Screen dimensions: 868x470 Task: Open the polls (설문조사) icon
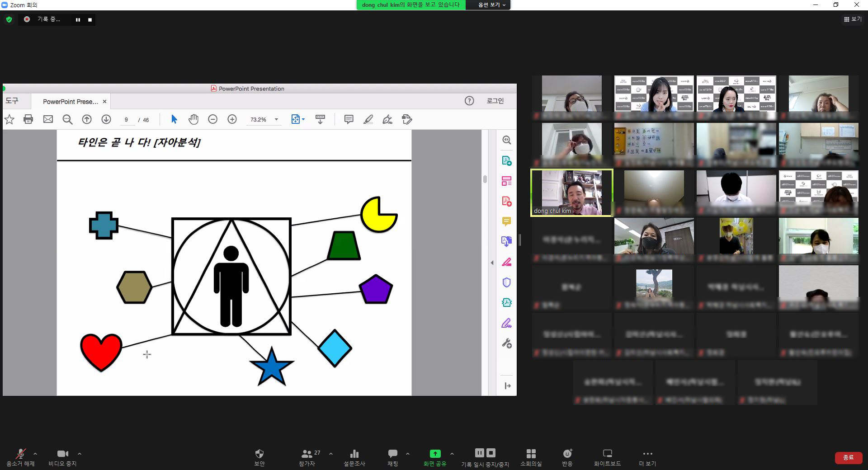354,457
